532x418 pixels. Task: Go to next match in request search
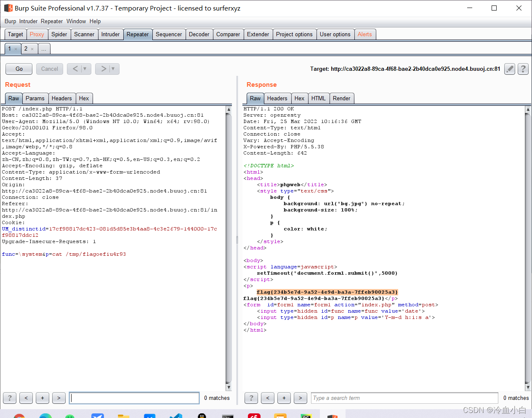tap(59, 398)
